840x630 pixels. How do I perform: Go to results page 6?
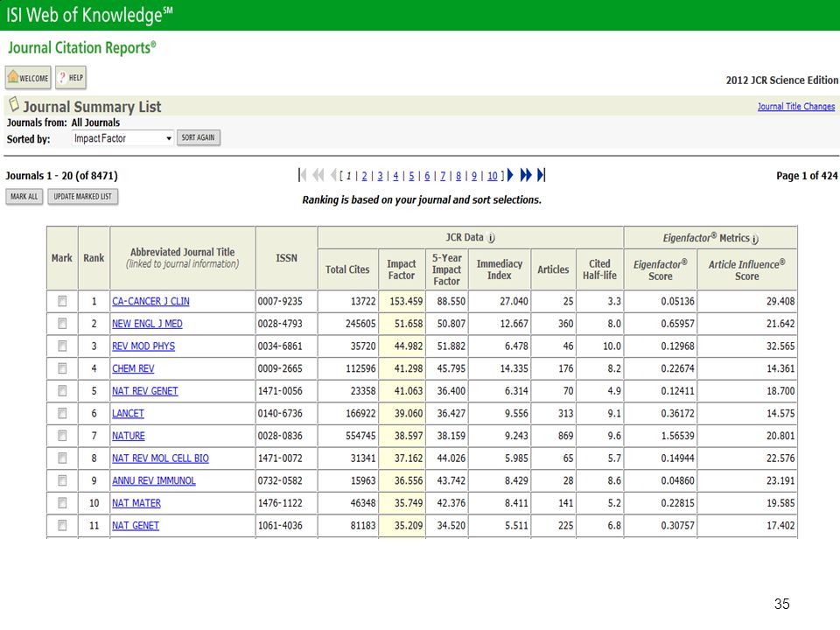coord(427,176)
